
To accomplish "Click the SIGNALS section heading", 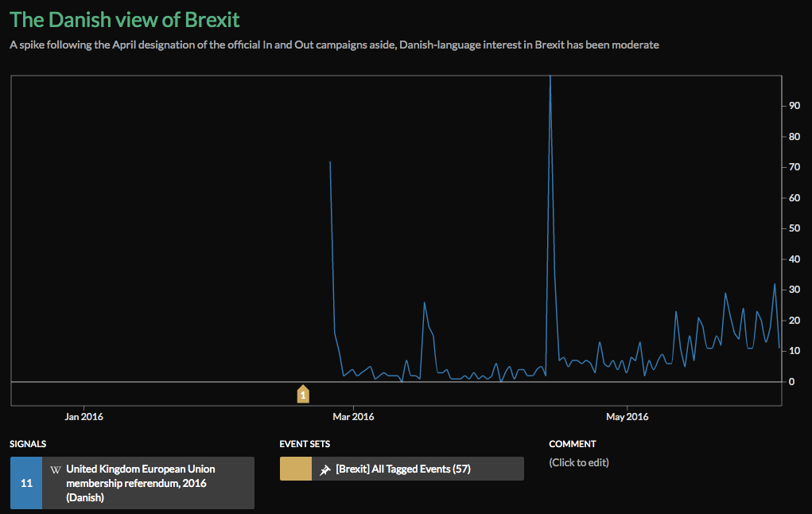I will click(x=29, y=444).
